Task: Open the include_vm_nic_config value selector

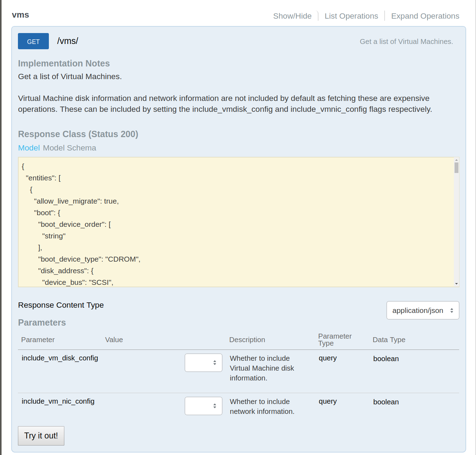Action: [x=203, y=406]
